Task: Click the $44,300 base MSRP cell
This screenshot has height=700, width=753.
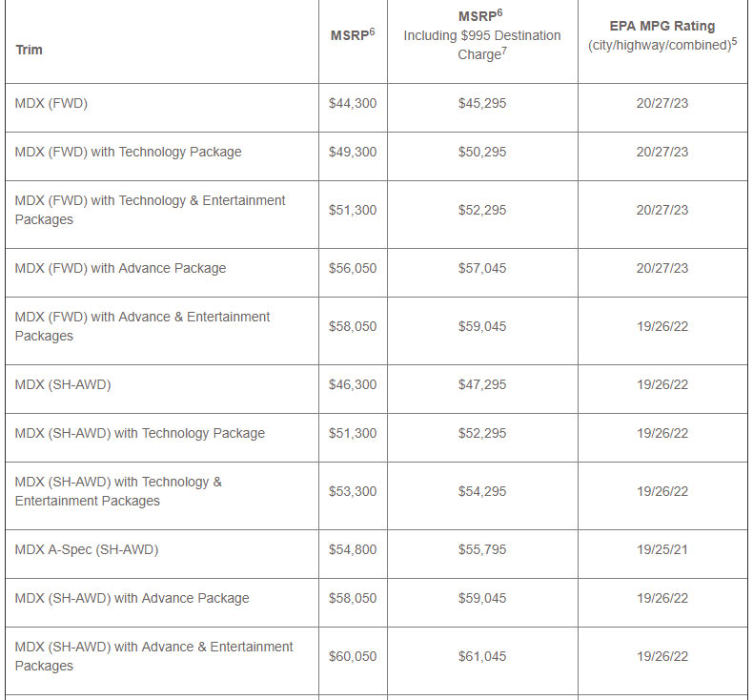Action: coord(353,103)
